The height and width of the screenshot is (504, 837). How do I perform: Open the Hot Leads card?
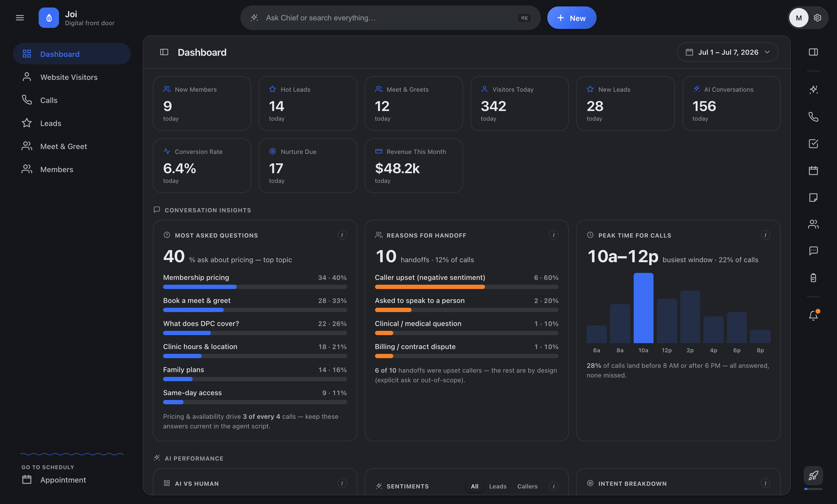tap(308, 103)
